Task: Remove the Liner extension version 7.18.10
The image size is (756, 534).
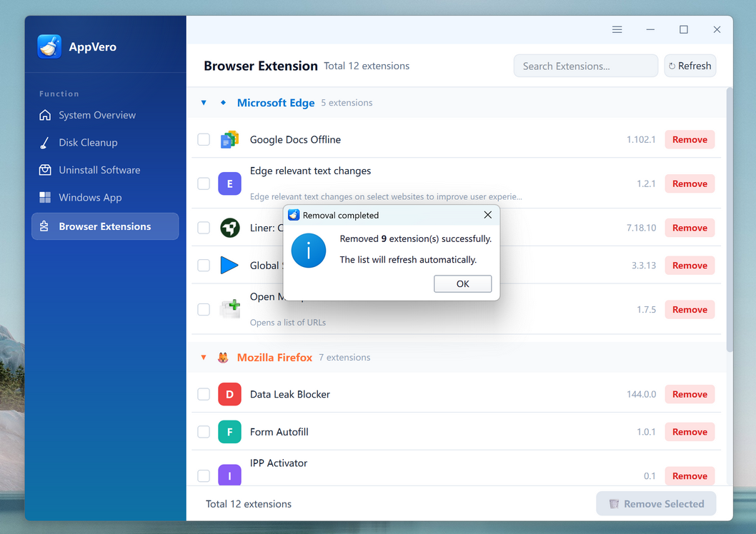Action: [690, 228]
